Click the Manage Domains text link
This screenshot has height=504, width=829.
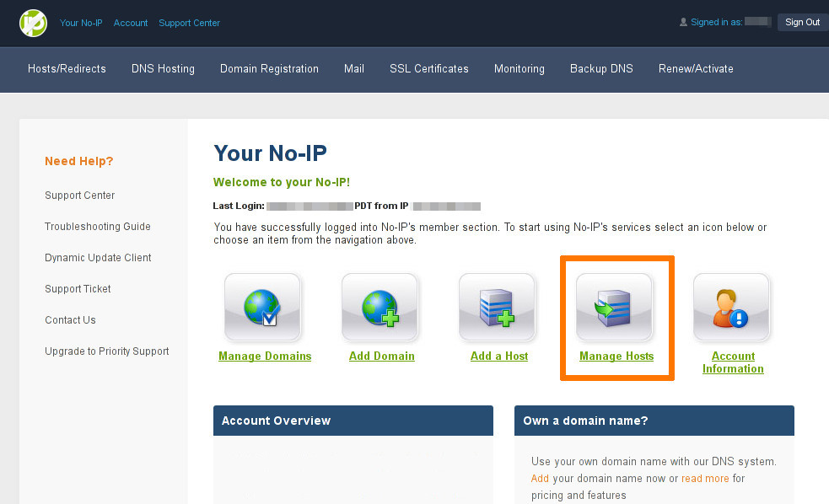(x=265, y=356)
